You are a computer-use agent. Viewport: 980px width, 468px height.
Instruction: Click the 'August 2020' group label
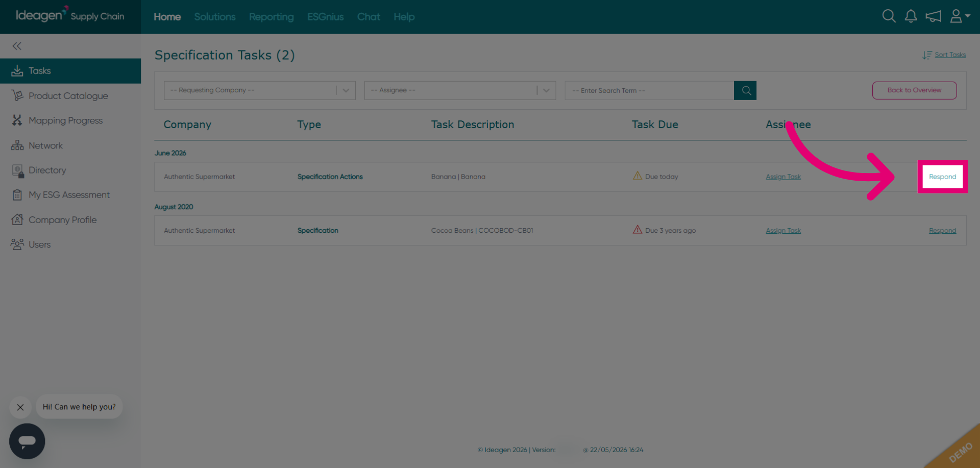pyautogui.click(x=174, y=207)
